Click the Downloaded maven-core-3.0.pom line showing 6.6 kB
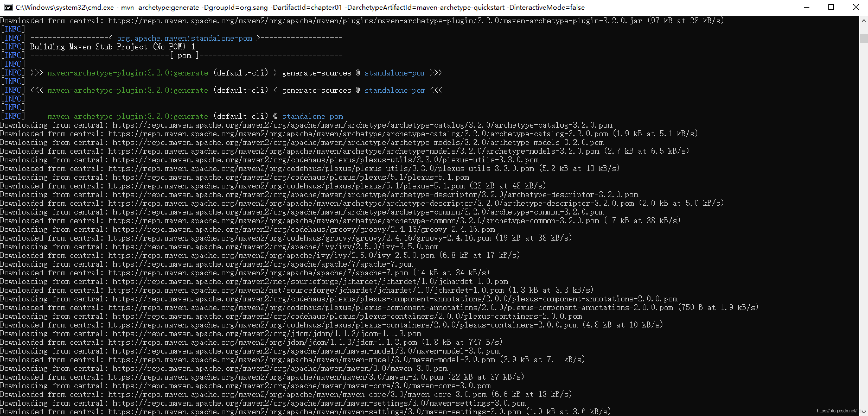868x416 pixels. 286,394
